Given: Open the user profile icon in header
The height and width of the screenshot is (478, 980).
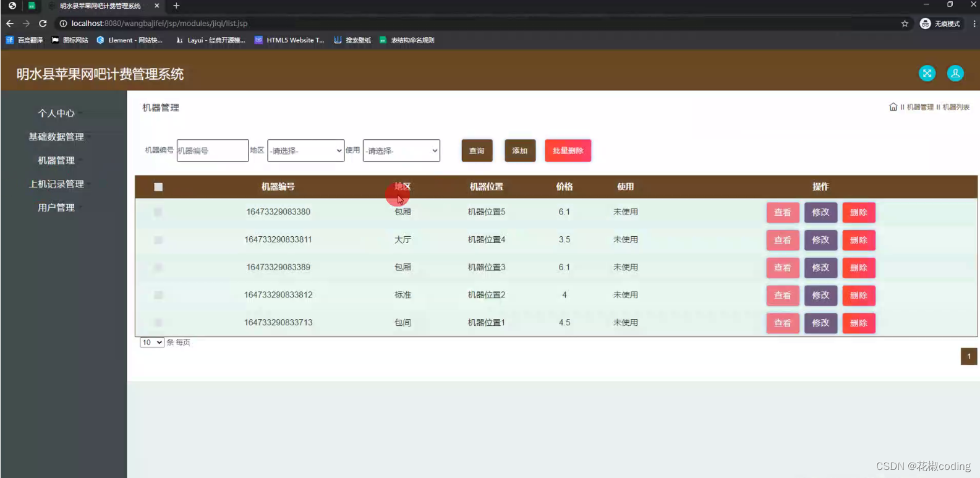Looking at the screenshot, I should pyautogui.click(x=955, y=74).
